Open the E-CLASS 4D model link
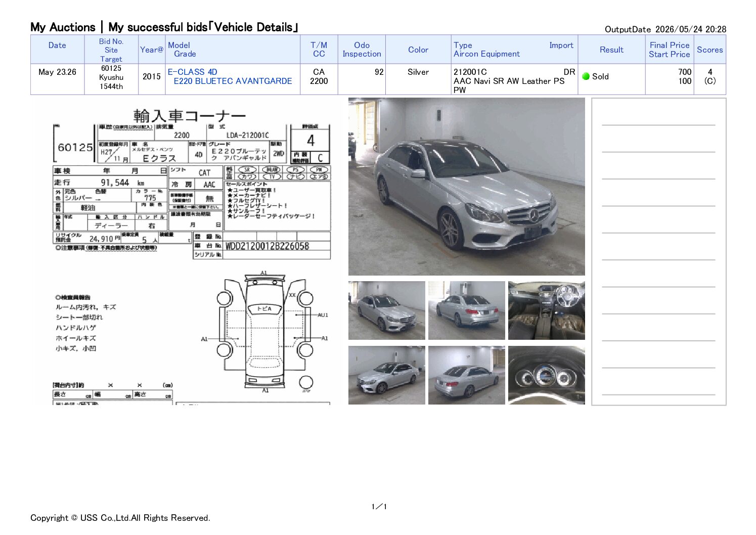 pos(193,72)
